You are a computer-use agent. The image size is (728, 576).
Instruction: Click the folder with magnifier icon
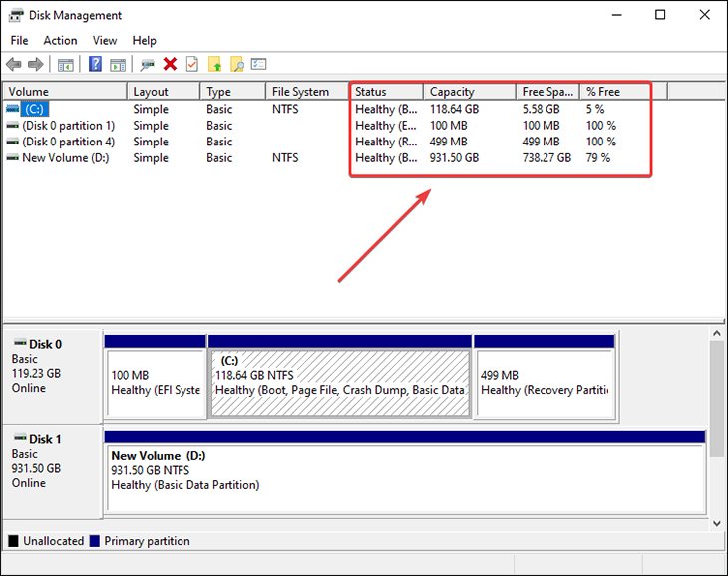(x=236, y=64)
